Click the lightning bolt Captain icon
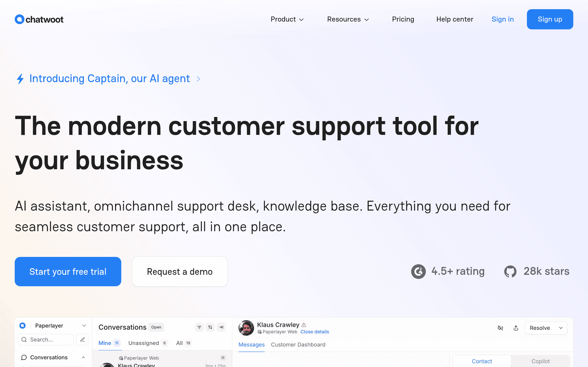Screen dimensions: 588x367 click(20, 79)
